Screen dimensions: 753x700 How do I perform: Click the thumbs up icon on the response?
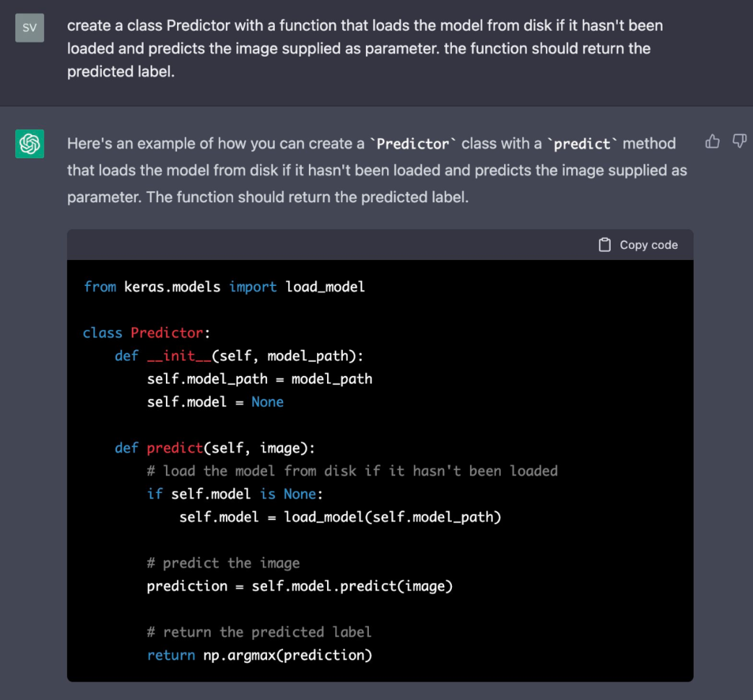click(x=712, y=142)
